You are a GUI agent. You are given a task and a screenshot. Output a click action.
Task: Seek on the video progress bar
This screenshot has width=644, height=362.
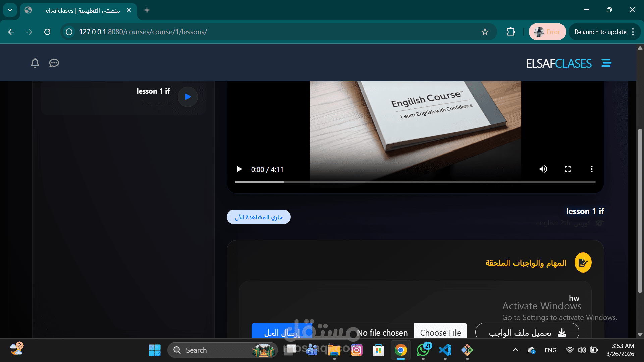pyautogui.click(x=415, y=182)
